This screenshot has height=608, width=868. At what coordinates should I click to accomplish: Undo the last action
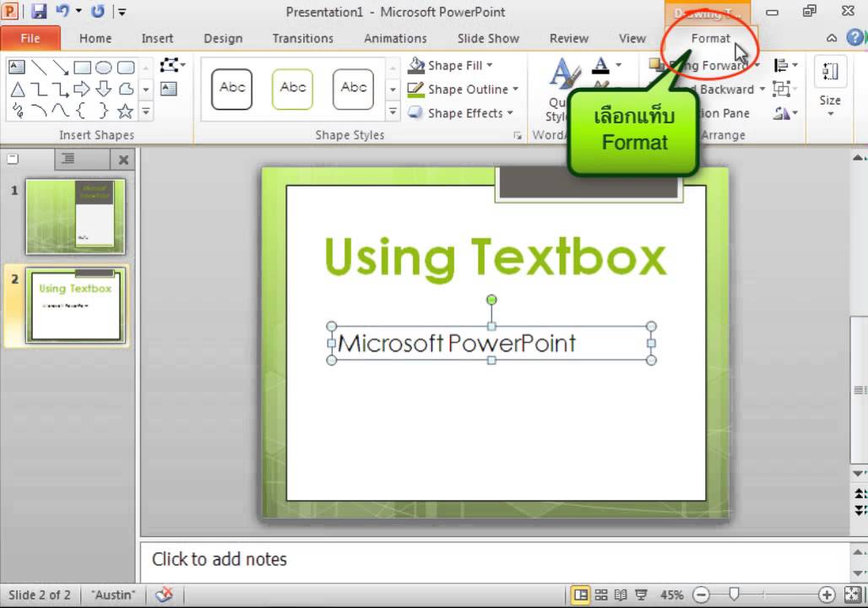(x=62, y=11)
